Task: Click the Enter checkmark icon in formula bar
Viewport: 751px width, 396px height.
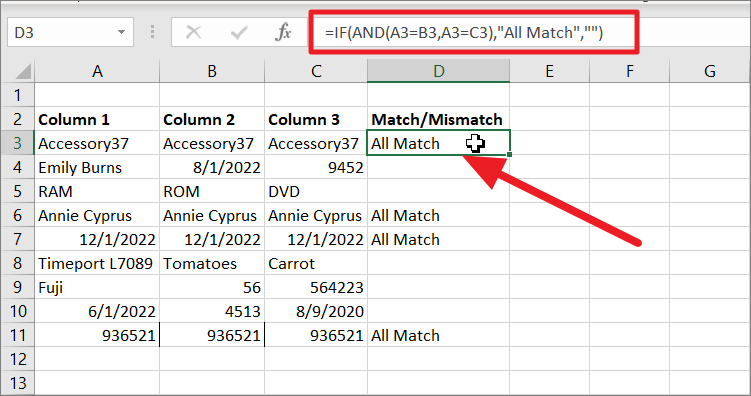Action: (239, 33)
